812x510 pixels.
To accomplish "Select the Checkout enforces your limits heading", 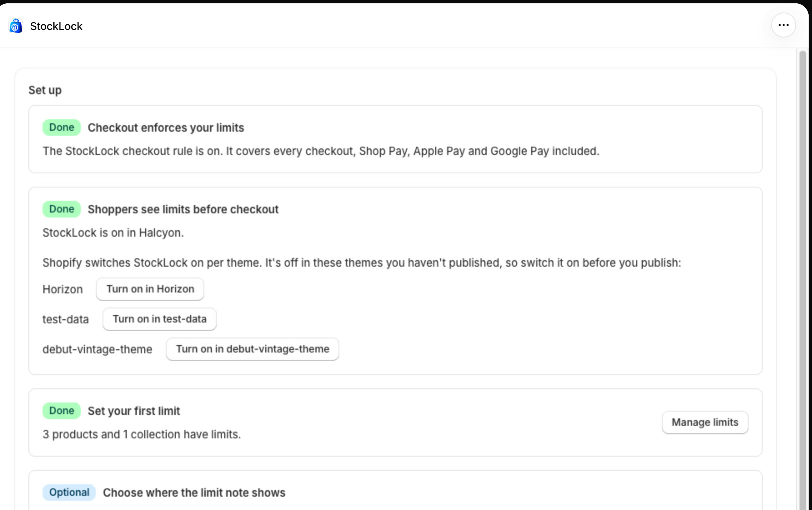I will click(x=166, y=127).
